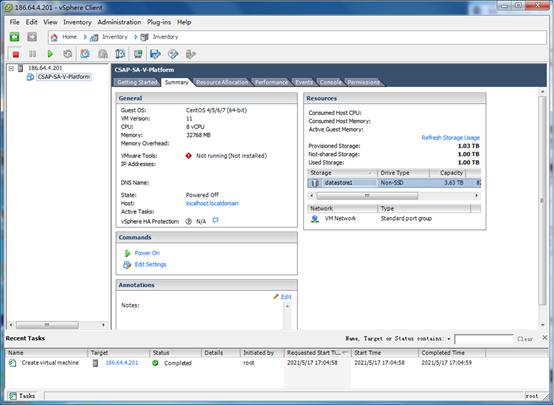Switch to the Permissions tab
554x405 pixels.
point(364,82)
